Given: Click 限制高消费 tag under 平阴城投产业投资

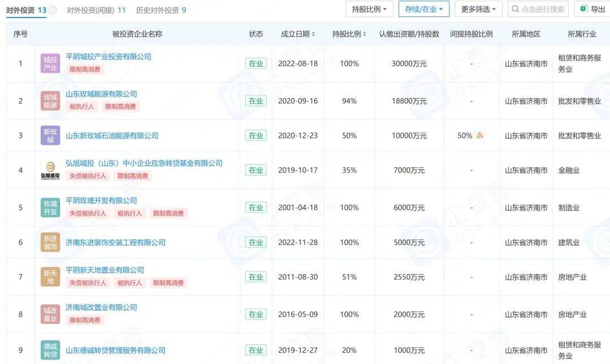Looking at the screenshot, I should [x=85, y=69].
